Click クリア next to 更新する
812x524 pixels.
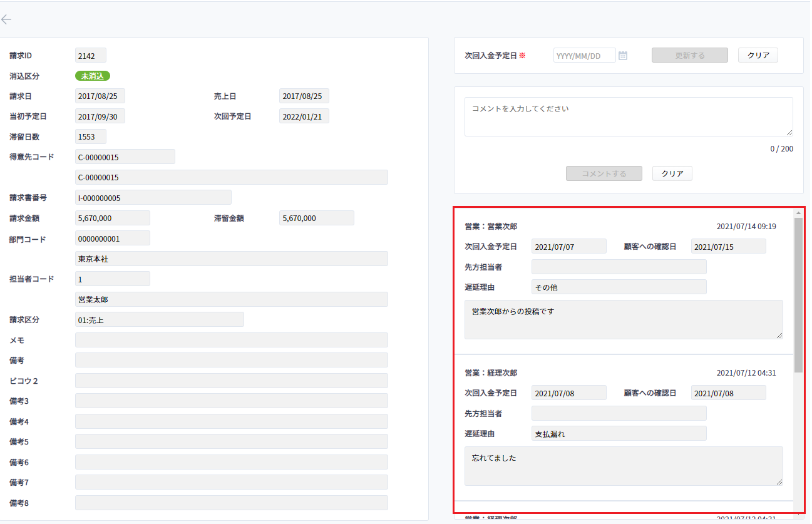[758, 55]
